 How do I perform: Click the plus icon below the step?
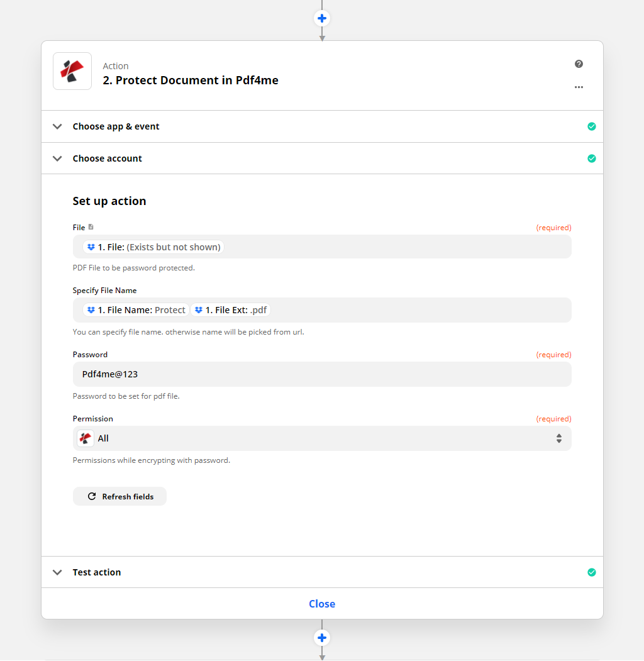coord(321,637)
